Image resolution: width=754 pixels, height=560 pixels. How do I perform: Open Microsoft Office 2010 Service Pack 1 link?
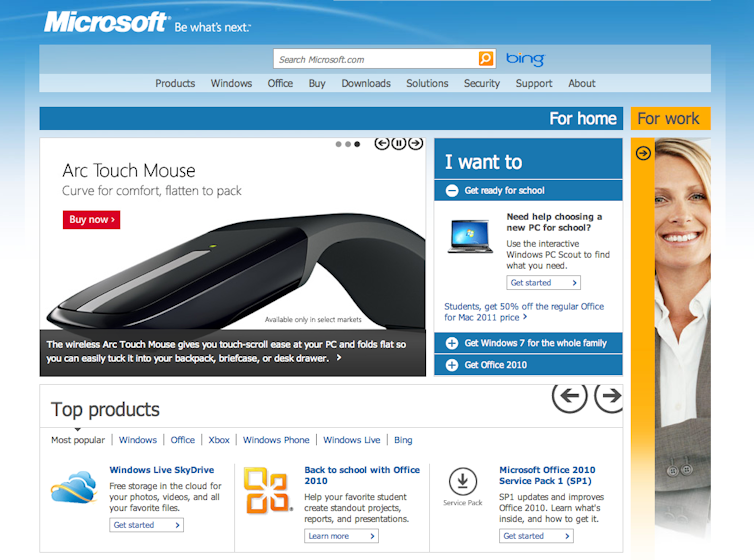click(547, 475)
